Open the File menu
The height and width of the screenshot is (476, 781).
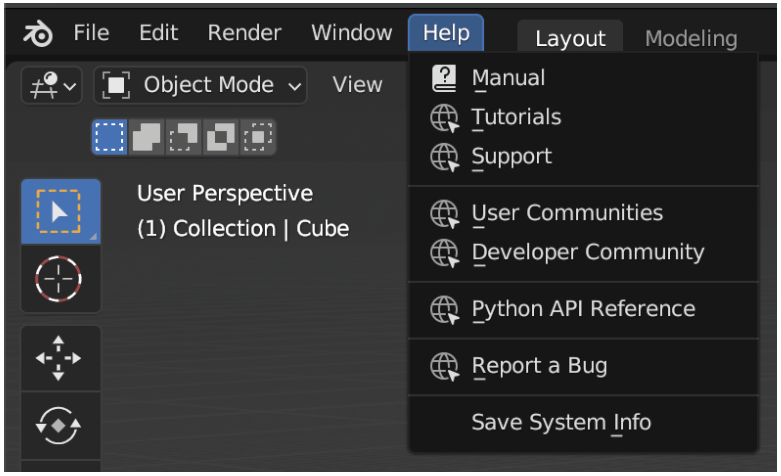tap(91, 33)
